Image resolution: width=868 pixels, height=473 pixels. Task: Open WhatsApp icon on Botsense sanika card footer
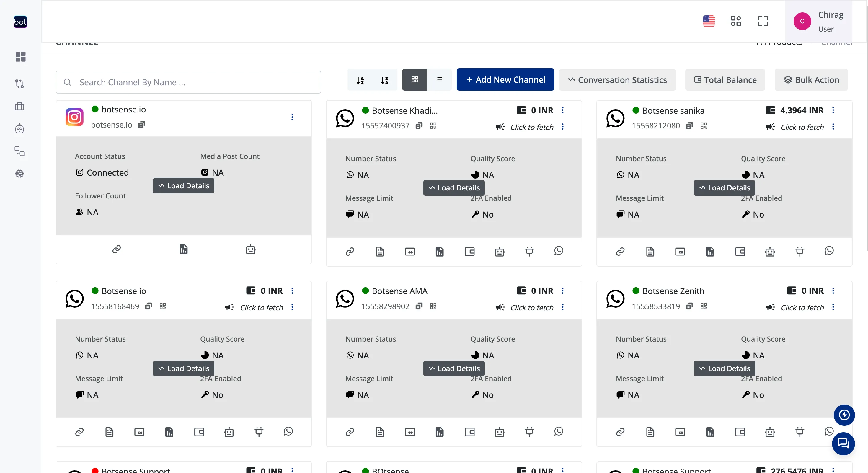pos(829,251)
